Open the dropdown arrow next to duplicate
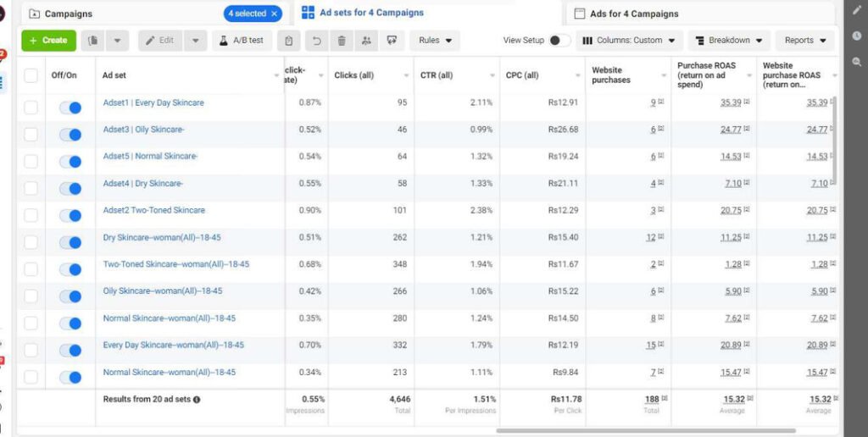Image resolution: width=868 pixels, height=437 pixels. 117,41
